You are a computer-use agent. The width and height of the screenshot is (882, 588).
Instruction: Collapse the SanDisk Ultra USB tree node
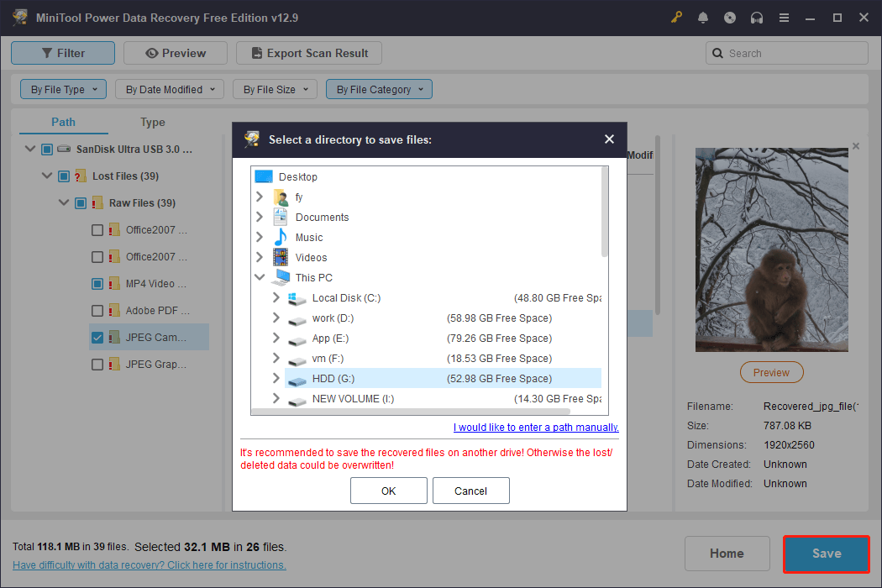30,150
